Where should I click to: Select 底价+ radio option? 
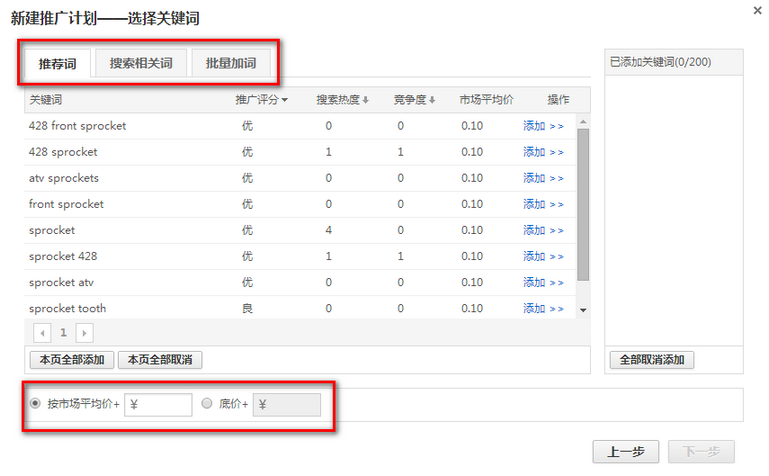tap(207, 404)
